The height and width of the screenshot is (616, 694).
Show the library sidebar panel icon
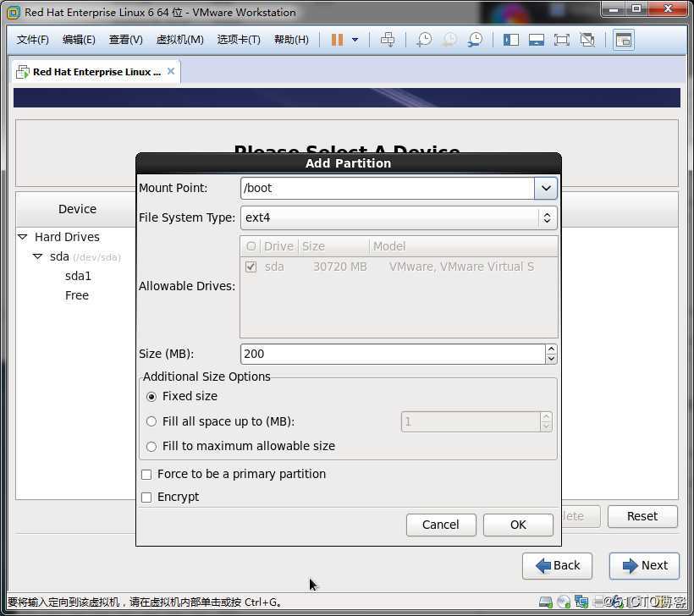[510, 40]
